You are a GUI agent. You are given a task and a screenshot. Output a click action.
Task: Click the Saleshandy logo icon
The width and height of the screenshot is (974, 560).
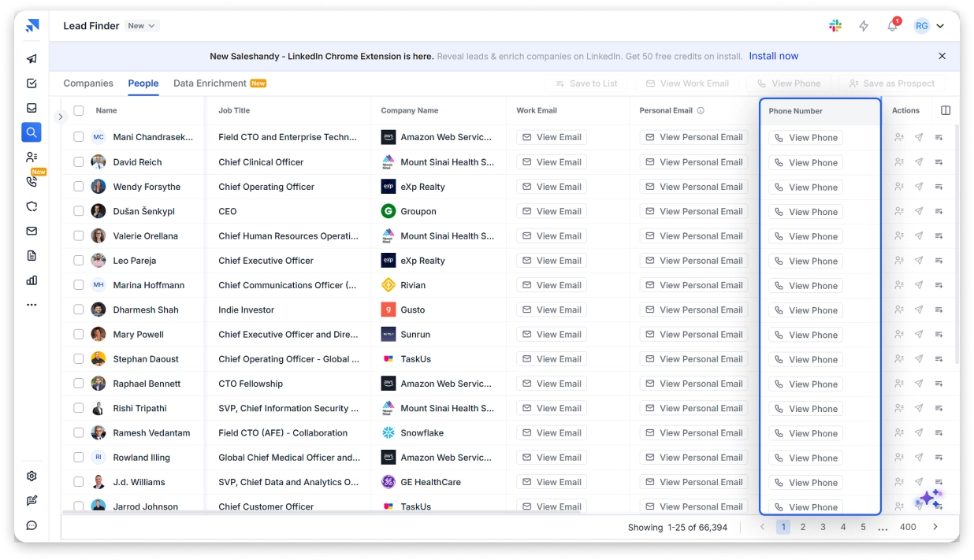[x=32, y=26]
